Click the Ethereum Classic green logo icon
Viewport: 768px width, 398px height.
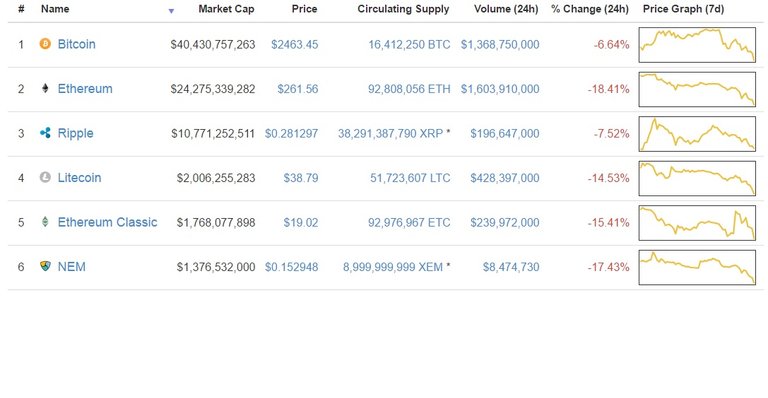pos(45,222)
